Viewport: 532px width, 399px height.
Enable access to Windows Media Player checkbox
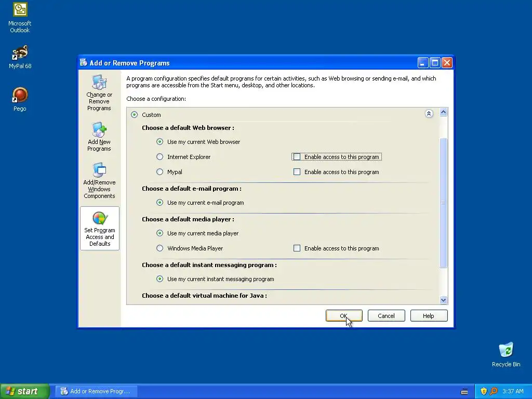pos(297,248)
